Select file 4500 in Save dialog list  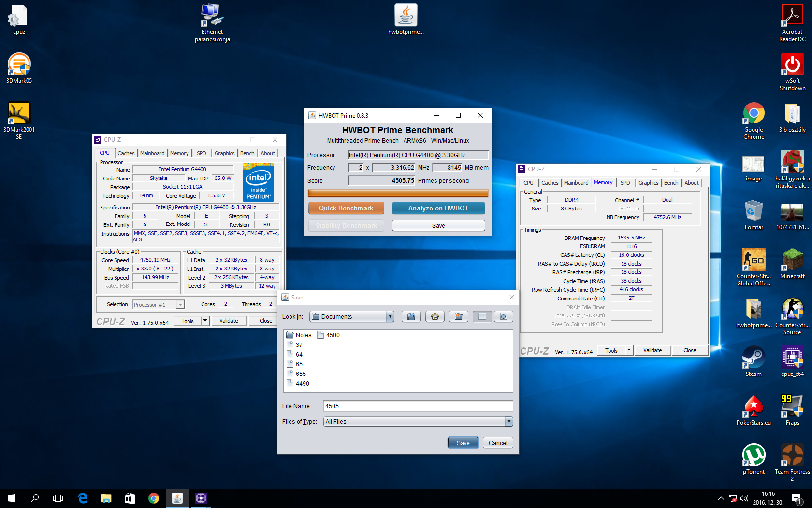point(329,335)
